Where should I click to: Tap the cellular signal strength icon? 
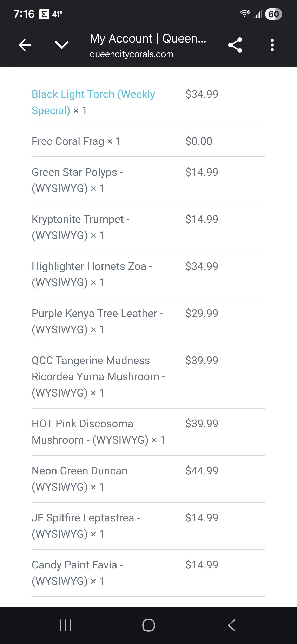tap(258, 14)
